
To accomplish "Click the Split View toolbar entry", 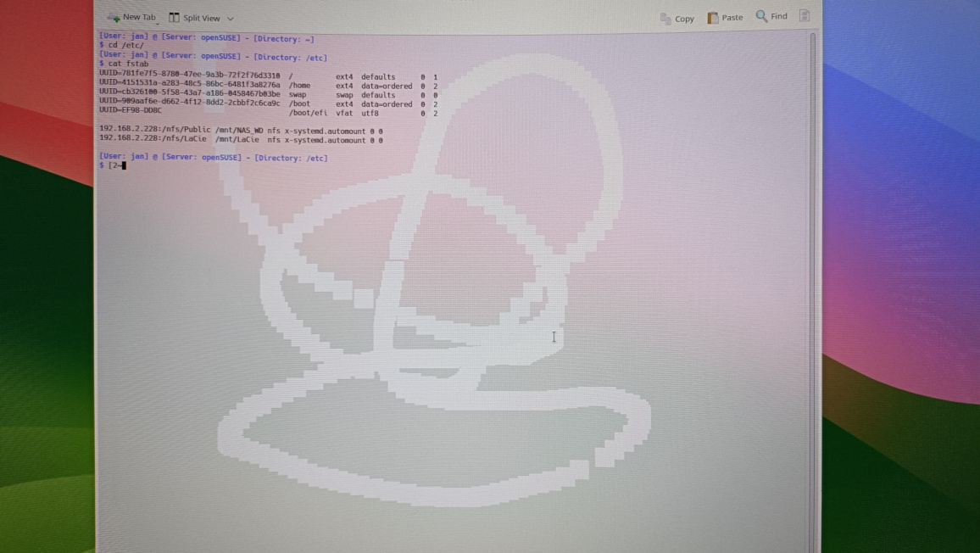I will point(202,17).
